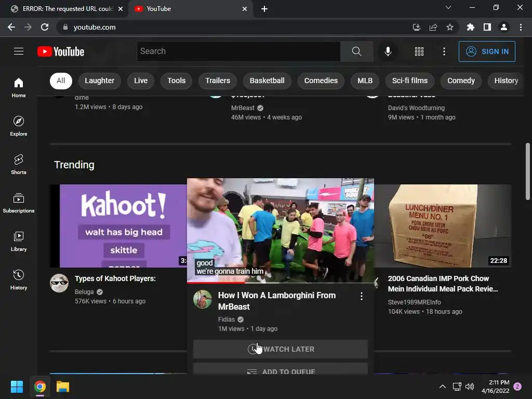Go to Home in sidebar
This screenshot has width=532, height=399.
coord(19,87)
